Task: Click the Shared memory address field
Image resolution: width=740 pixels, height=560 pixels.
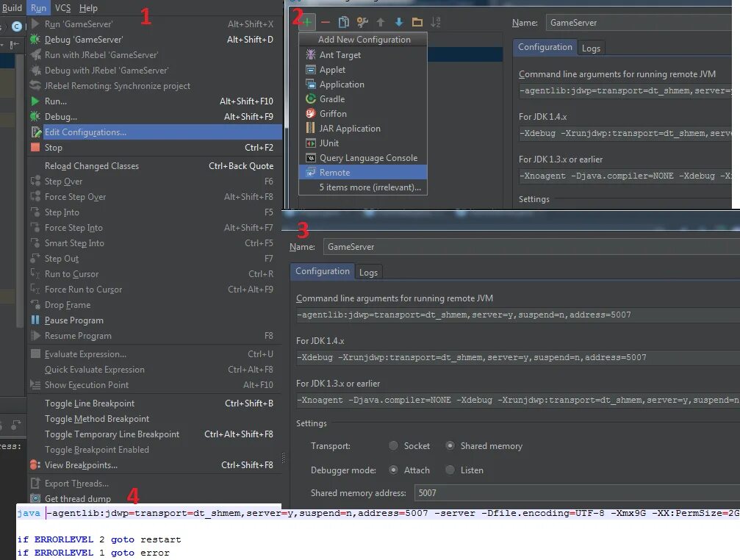Action: pyautogui.click(x=577, y=493)
